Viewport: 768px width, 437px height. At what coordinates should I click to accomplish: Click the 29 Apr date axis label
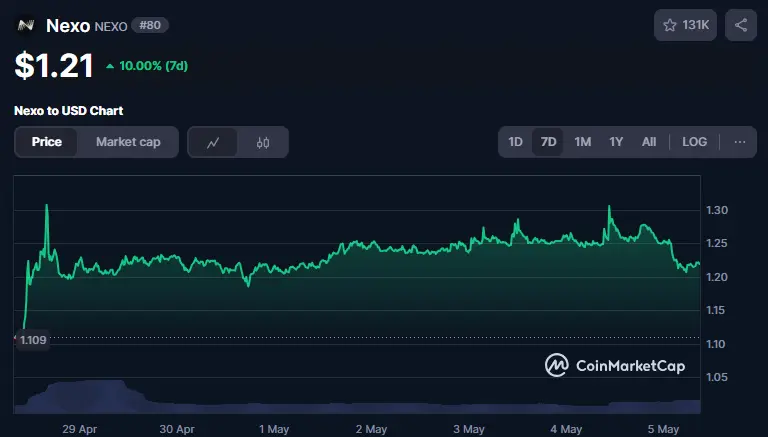[79, 430]
